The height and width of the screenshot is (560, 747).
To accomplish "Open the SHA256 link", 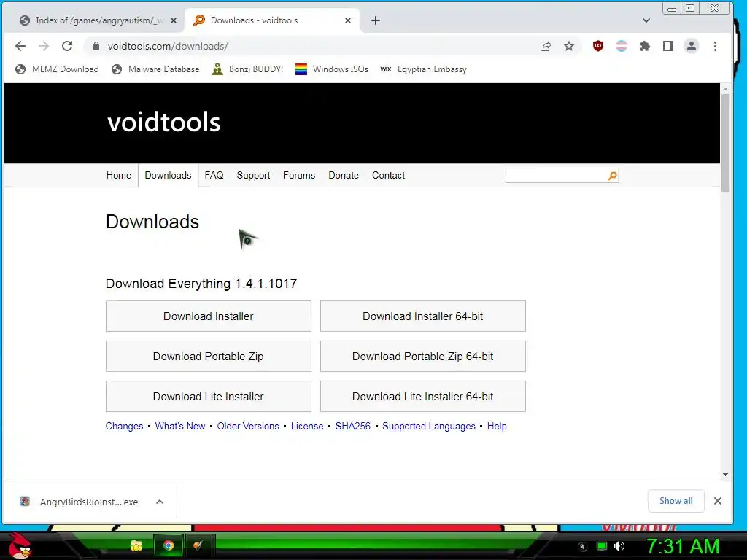I will pos(352,426).
